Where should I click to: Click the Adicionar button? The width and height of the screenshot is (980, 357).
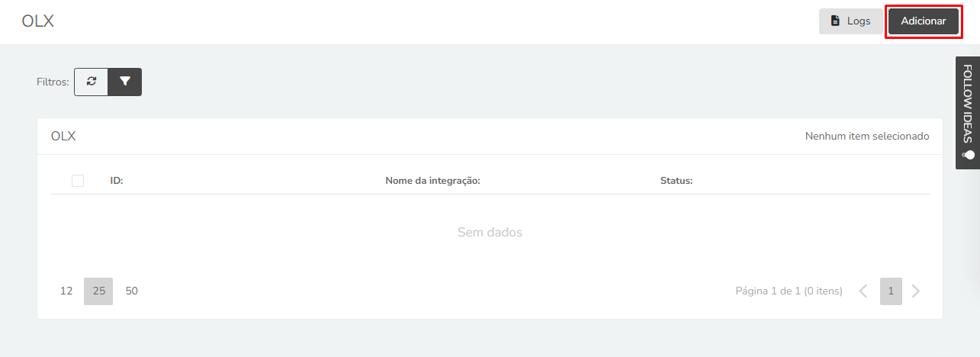[924, 21]
